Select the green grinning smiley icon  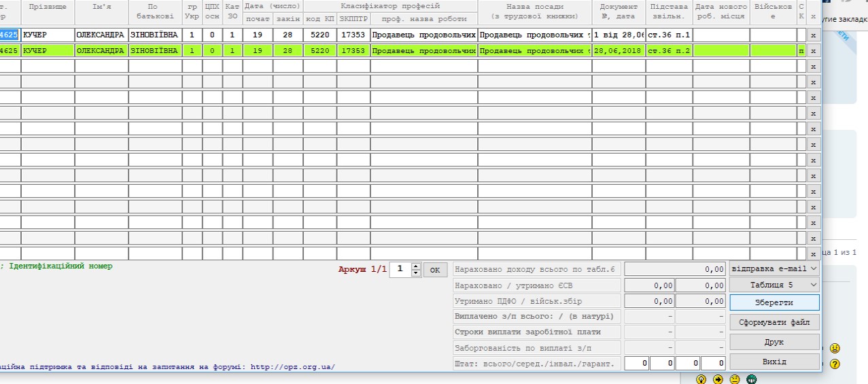pos(751,379)
